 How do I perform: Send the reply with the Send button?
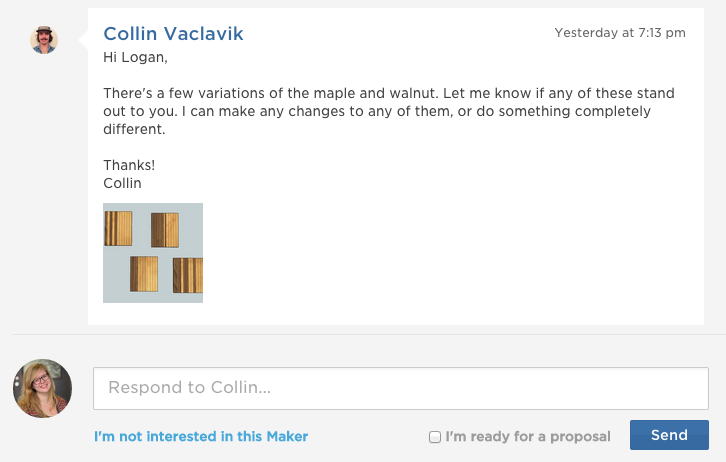click(669, 435)
